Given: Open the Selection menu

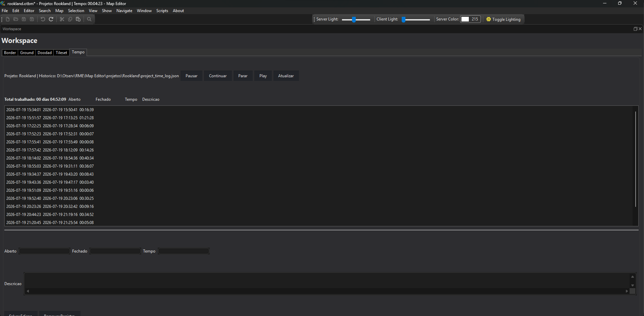Looking at the screenshot, I should click(x=76, y=11).
